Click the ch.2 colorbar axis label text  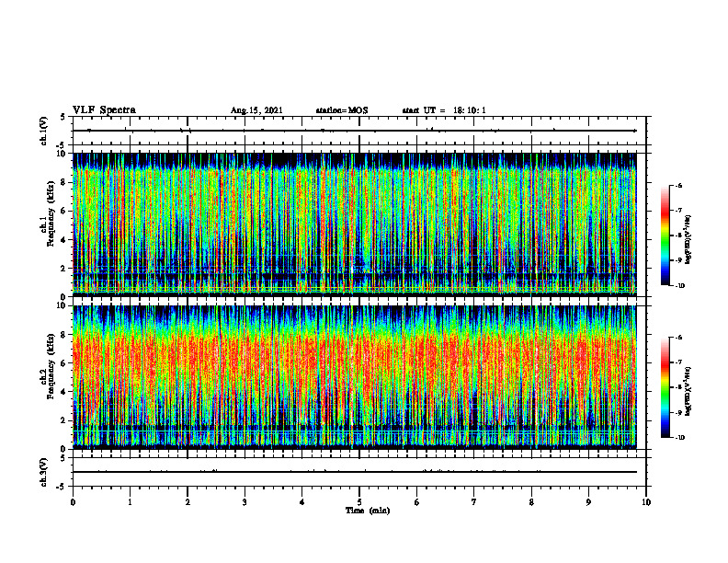pyautogui.click(x=689, y=391)
